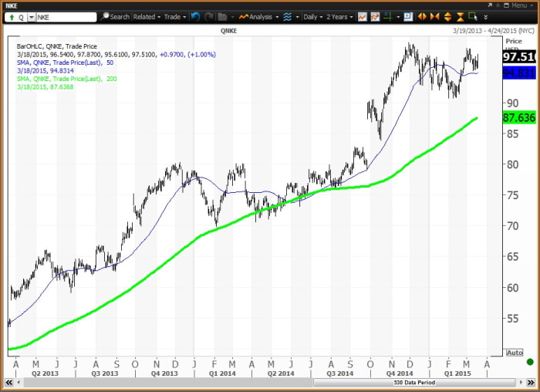This screenshot has width=540, height=392.
Task: Select the green crosshair cursor tool
Action: click(x=388, y=17)
